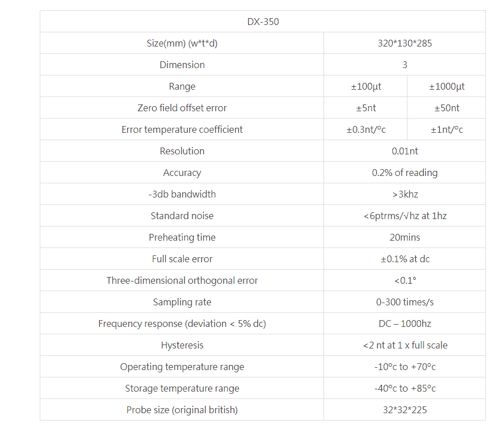The height and width of the screenshot is (441, 504).
Task: Click the 320*130*285 size value
Action: point(405,43)
